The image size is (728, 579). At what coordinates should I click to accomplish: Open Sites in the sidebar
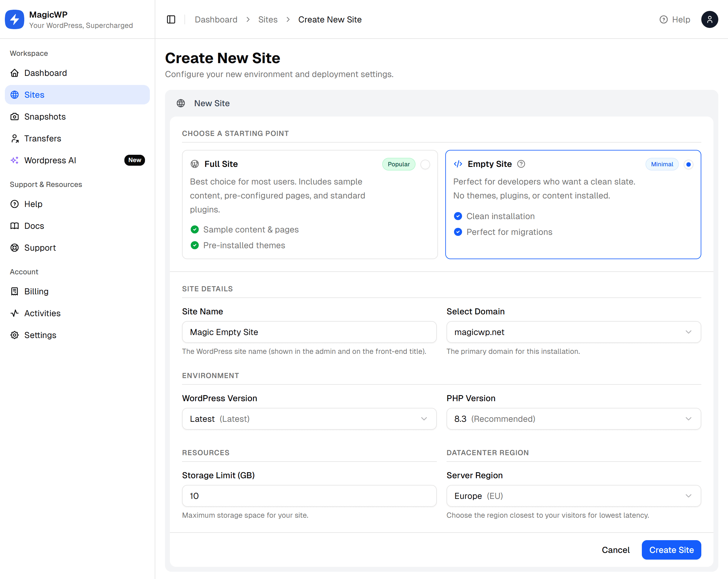[77, 95]
